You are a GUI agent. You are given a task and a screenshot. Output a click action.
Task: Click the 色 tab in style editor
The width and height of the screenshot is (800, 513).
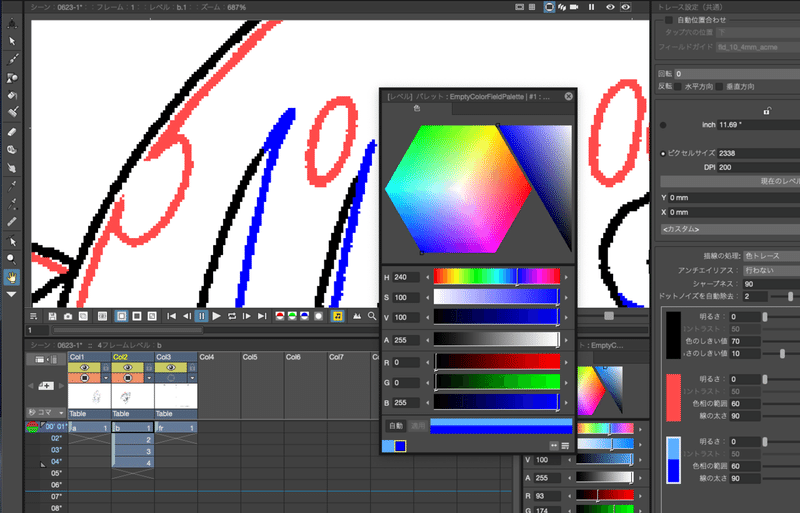coord(417,109)
